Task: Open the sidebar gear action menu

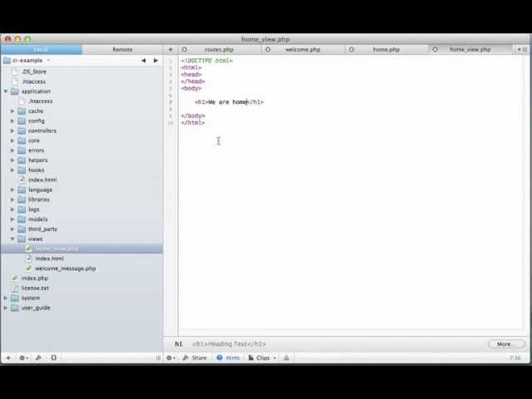Action: click(x=23, y=357)
